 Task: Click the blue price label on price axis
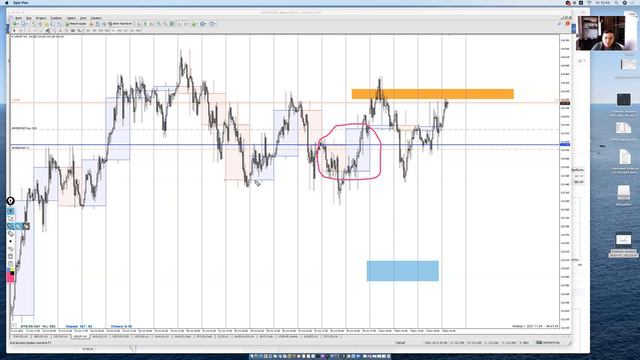565,144
